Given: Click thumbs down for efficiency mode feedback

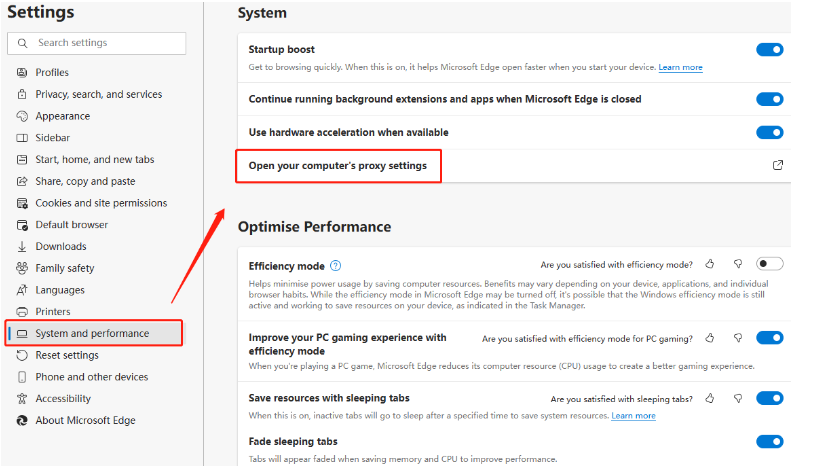Looking at the screenshot, I should tap(738, 264).
